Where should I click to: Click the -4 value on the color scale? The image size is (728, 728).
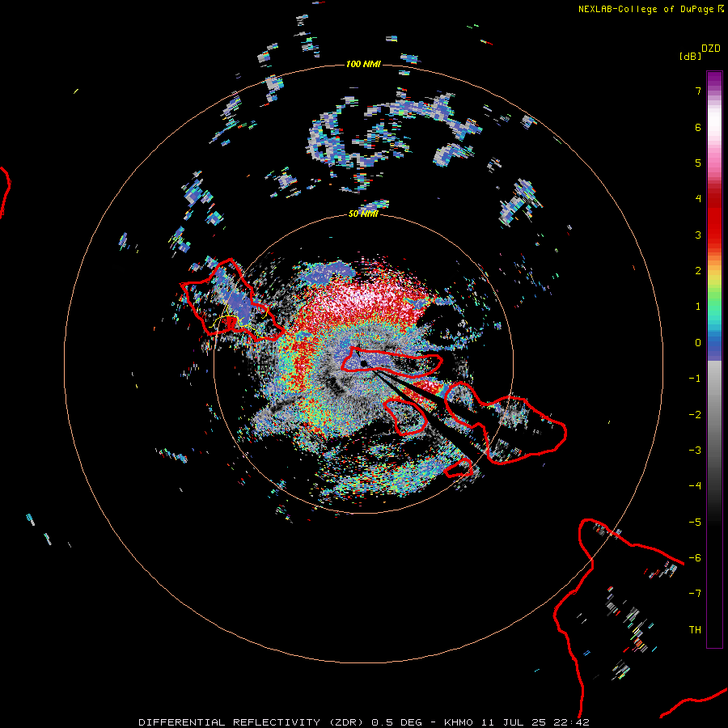coord(695,486)
